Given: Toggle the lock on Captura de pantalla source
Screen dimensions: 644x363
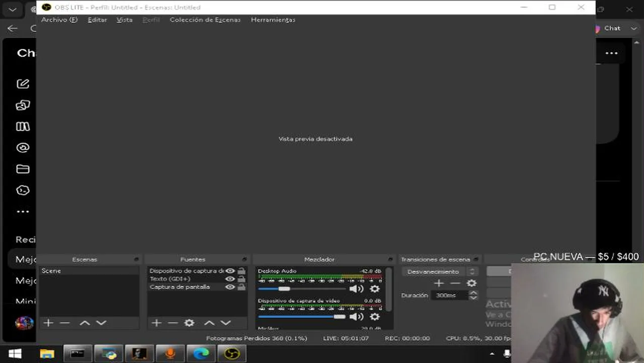Looking at the screenshot, I should pyautogui.click(x=241, y=287).
